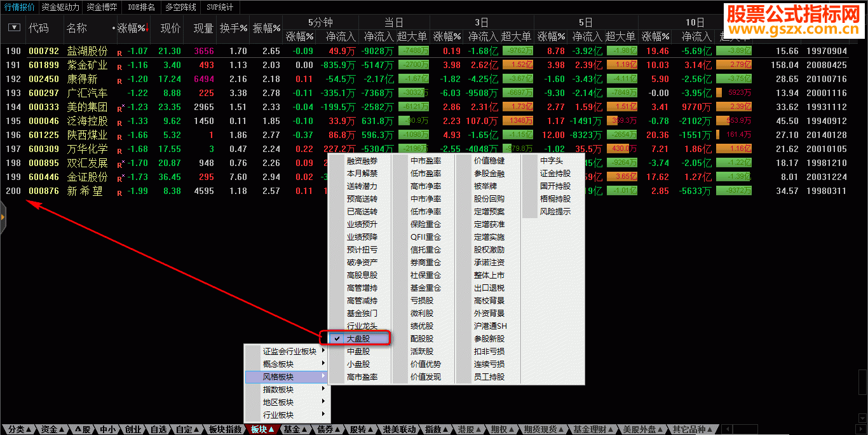Open the 股转▲ bottom tab popup
The height and width of the screenshot is (435, 868).
[x=362, y=429]
